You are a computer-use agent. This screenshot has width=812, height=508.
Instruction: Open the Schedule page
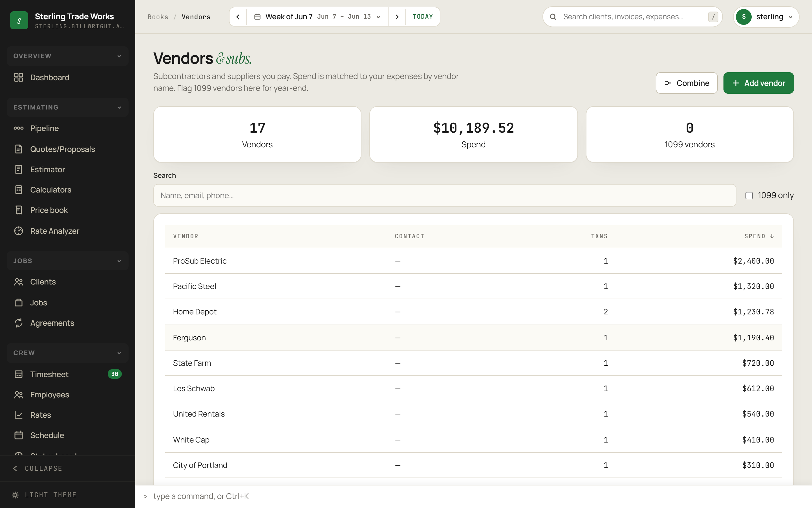[67, 435]
